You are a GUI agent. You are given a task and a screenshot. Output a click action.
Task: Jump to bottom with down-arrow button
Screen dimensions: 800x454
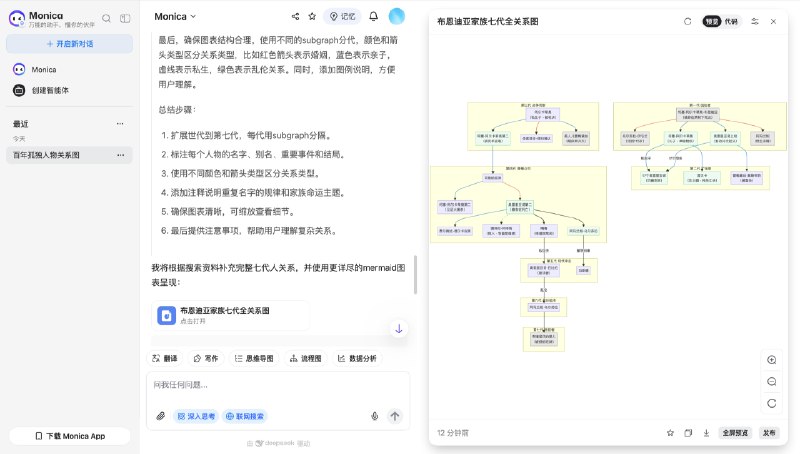click(399, 329)
